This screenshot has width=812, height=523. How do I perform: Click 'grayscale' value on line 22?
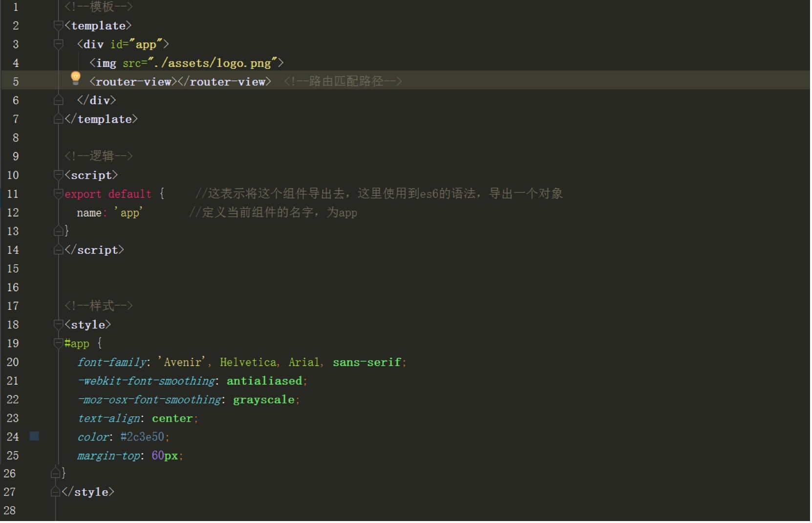coord(264,400)
